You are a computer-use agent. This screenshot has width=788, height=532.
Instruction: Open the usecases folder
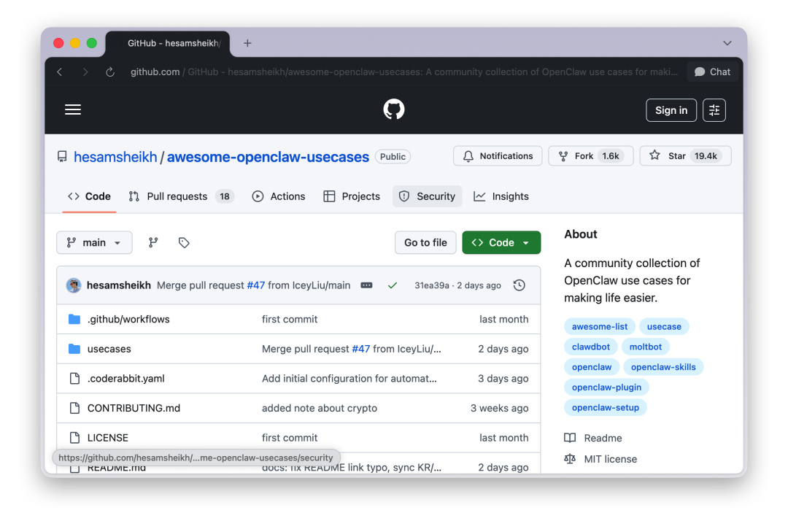click(x=109, y=349)
